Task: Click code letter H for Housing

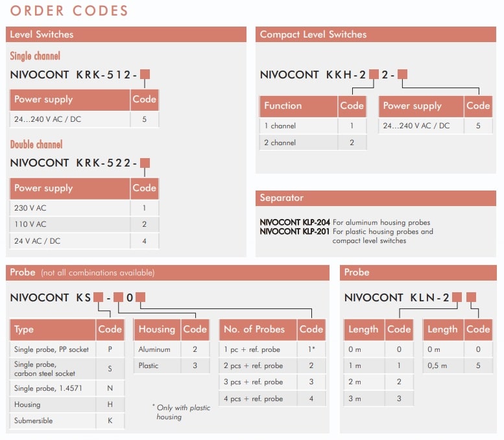Action: [x=110, y=404]
